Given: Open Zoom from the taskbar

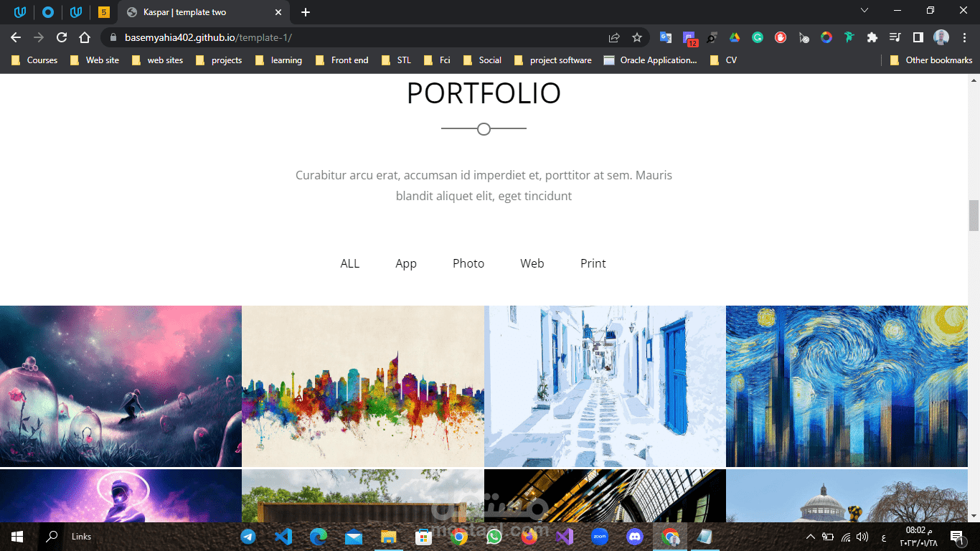Looking at the screenshot, I should (600, 537).
